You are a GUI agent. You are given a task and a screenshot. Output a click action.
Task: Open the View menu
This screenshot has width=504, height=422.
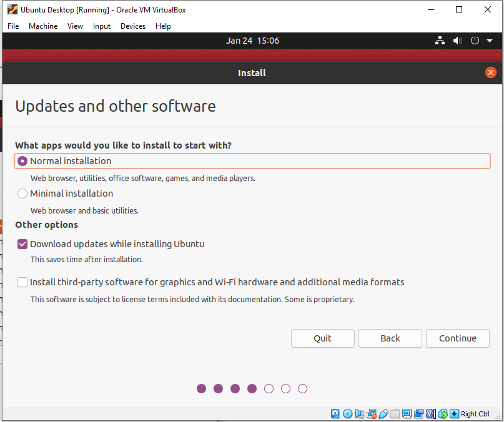coord(75,26)
